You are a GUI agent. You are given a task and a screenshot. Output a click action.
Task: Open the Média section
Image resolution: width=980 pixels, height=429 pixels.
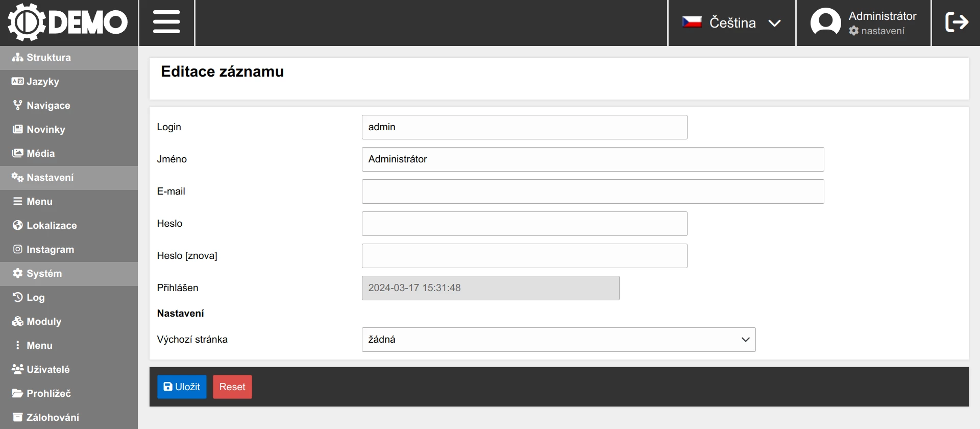coord(69,154)
